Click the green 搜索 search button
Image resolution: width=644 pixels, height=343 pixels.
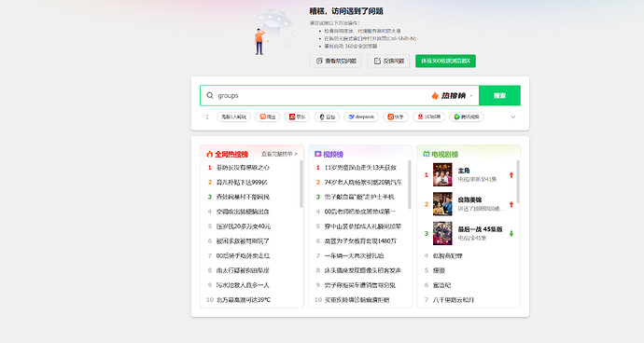499,96
